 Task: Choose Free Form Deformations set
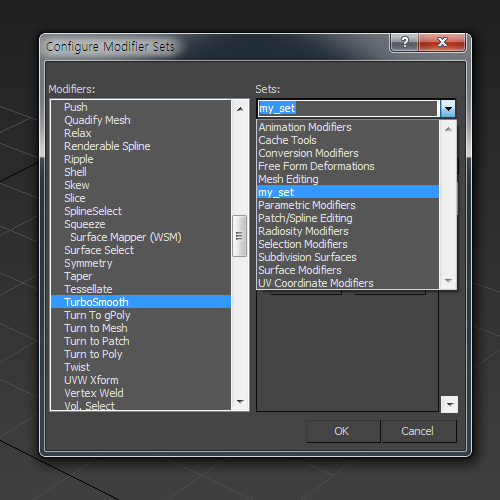[x=348, y=166]
